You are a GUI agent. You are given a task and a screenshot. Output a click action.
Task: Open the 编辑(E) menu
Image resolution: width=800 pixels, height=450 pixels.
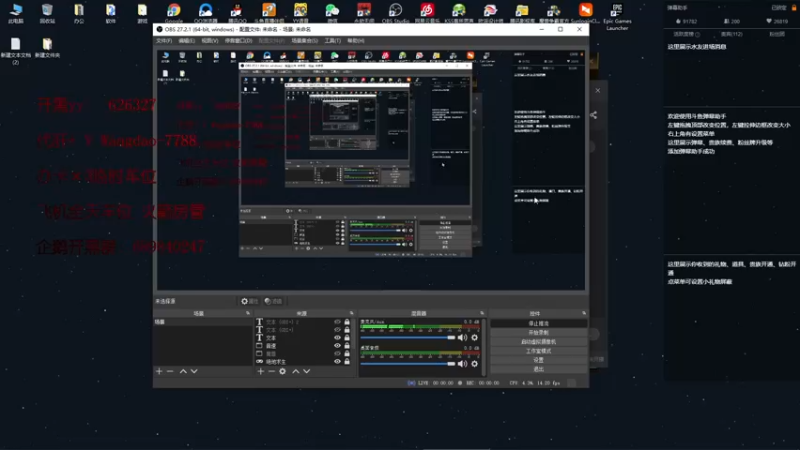click(x=186, y=41)
